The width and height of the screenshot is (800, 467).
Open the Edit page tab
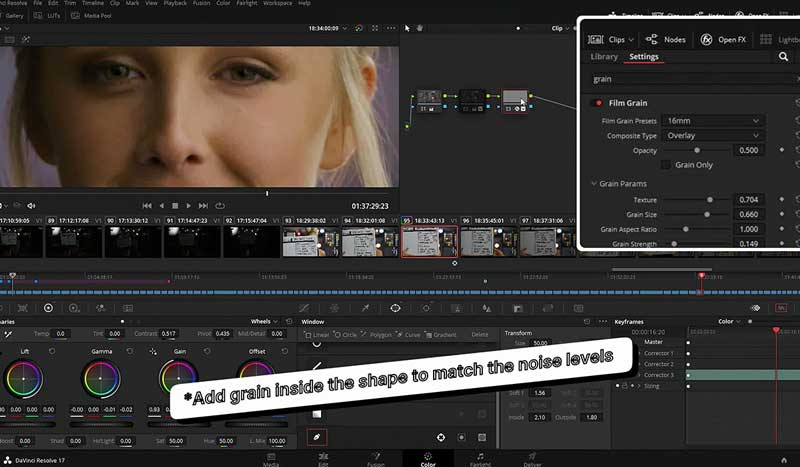323,459
